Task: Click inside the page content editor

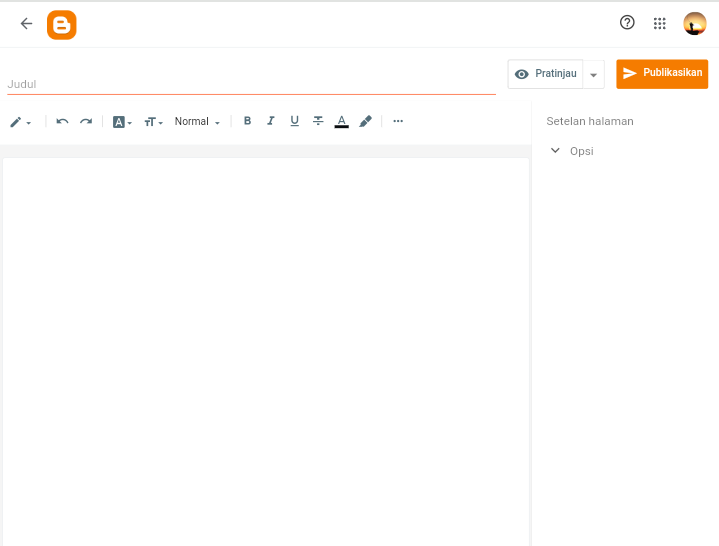Action: coord(266,352)
